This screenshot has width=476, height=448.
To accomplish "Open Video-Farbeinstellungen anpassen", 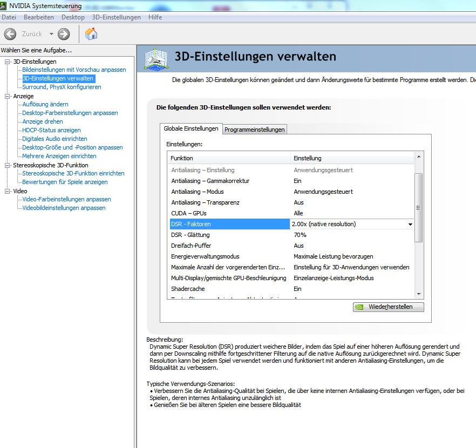I will [x=66, y=199].
